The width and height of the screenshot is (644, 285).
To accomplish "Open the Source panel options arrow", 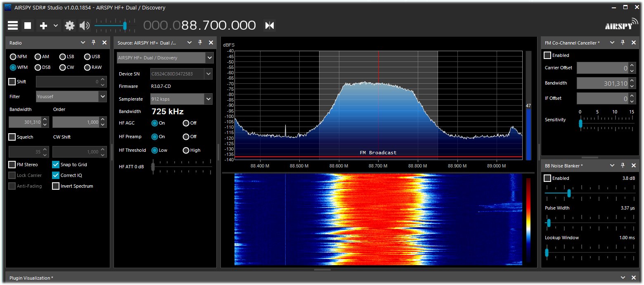I will pos(189,42).
